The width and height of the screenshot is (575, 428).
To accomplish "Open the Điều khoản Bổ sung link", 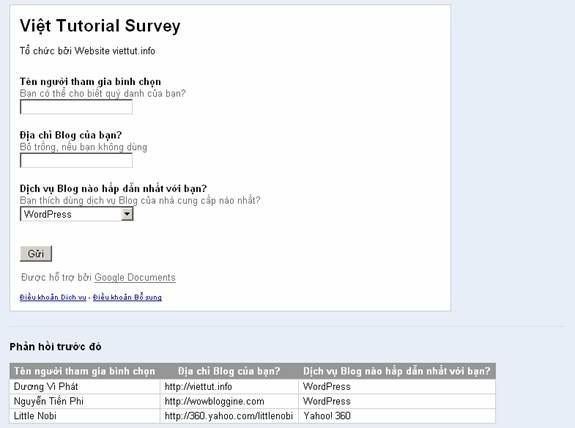I will 127,297.
